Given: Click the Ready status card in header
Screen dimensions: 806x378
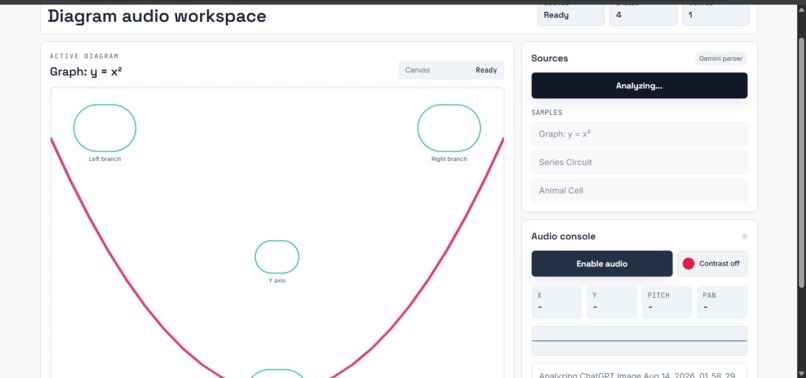Looking at the screenshot, I should pyautogui.click(x=571, y=15).
